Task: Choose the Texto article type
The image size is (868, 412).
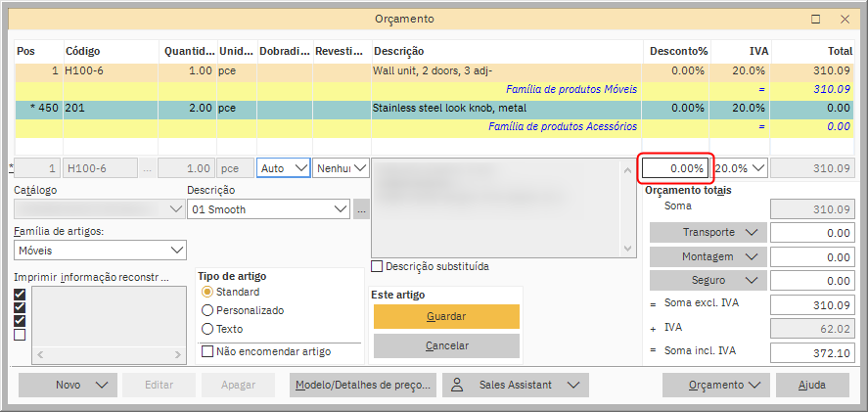Action: [206, 329]
